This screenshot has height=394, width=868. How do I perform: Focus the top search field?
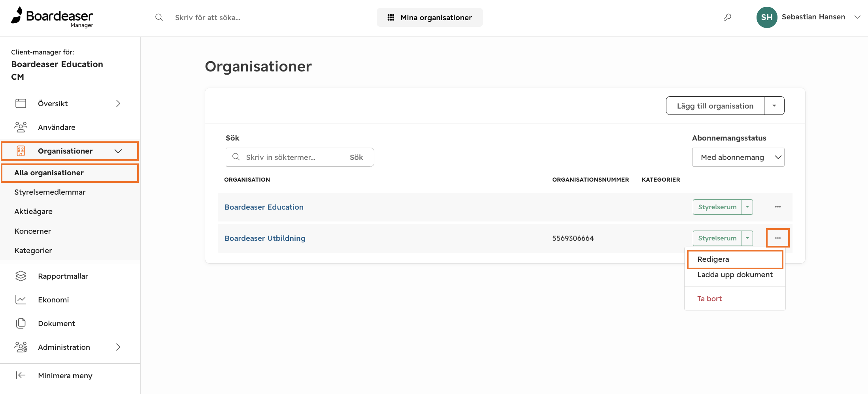[x=208, y=17]
